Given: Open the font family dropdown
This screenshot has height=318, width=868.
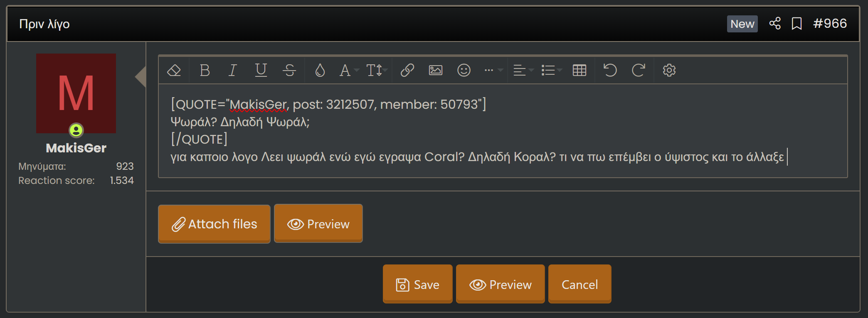Looking at the screenshot, I should coord(348,70).
